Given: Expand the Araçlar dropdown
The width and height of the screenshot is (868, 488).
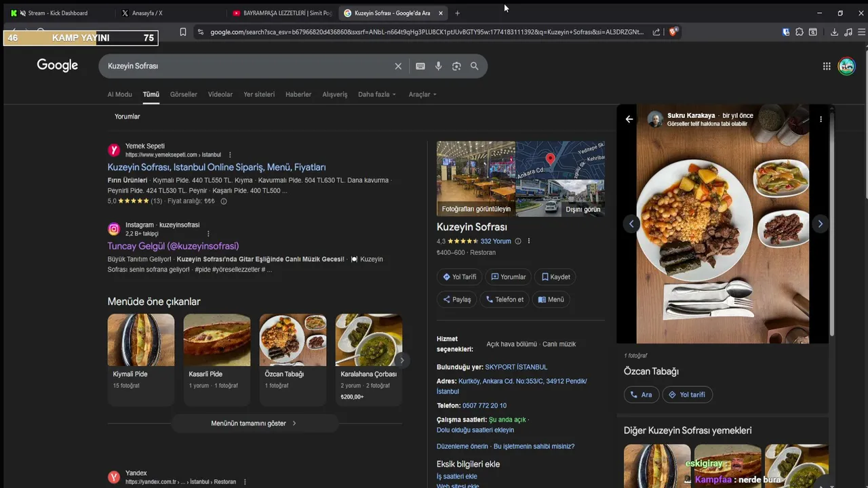Looking at the screenshot, I should point(422,94).
